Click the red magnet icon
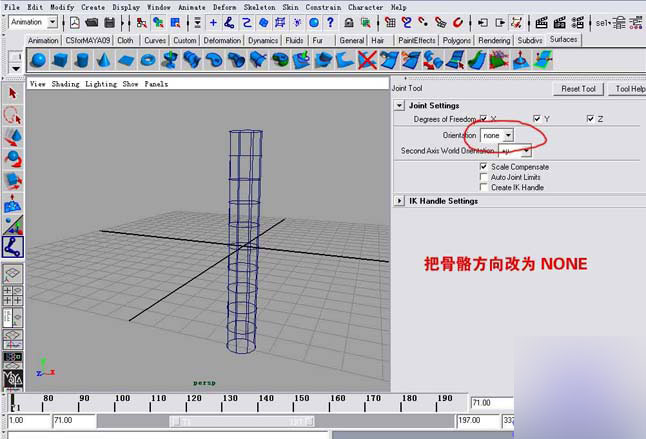 tap(458, 23)
